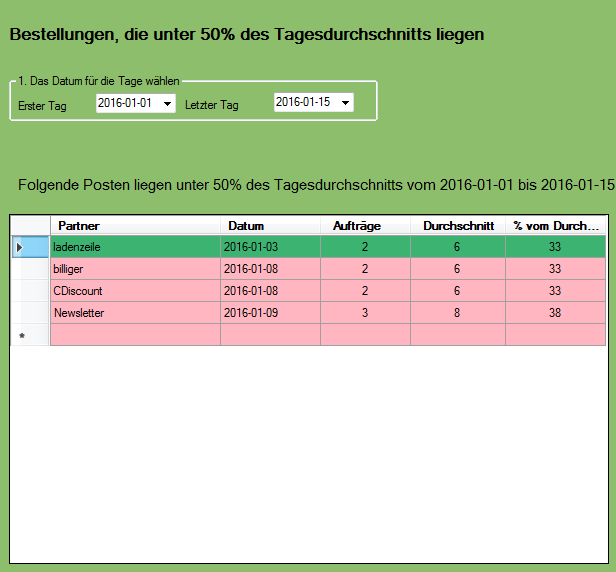The width and height of the screenshot is (616, 572).
Task: Select the Newsletter partner cell
Action: tap(135, 313)
